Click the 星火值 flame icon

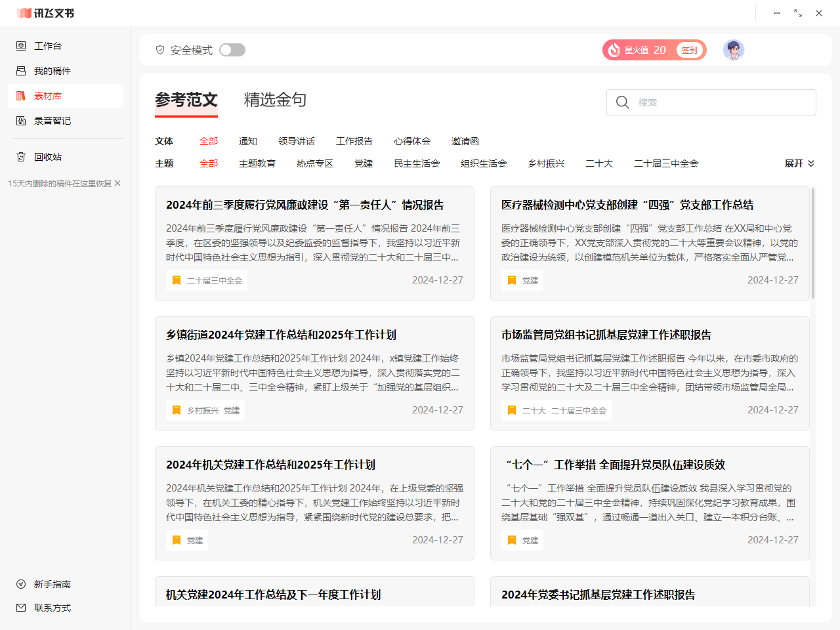pos(614,50)
